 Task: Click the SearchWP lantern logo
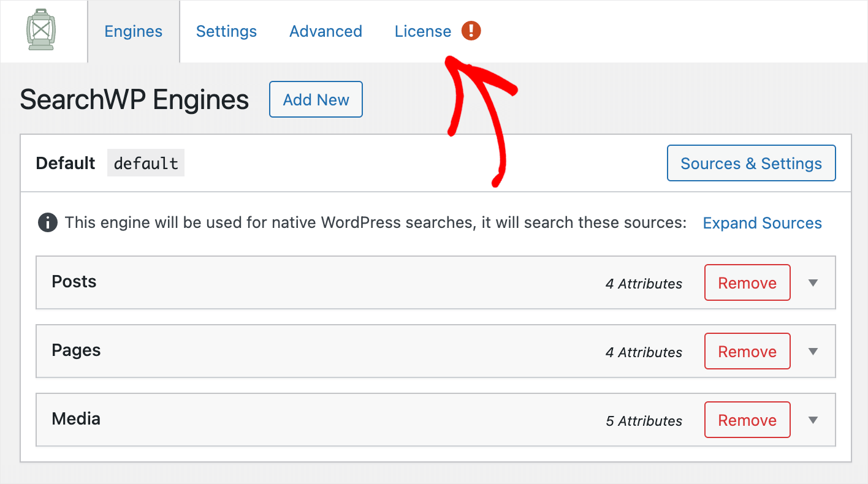(42, 29)
